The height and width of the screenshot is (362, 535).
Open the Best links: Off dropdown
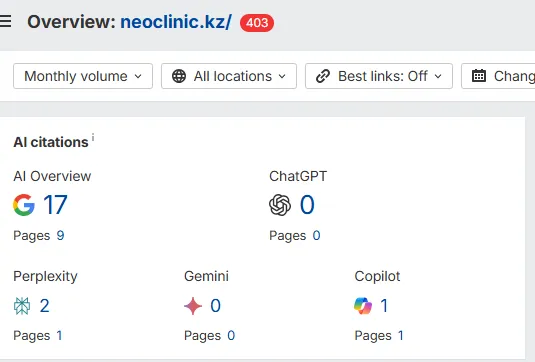[379, 76]
